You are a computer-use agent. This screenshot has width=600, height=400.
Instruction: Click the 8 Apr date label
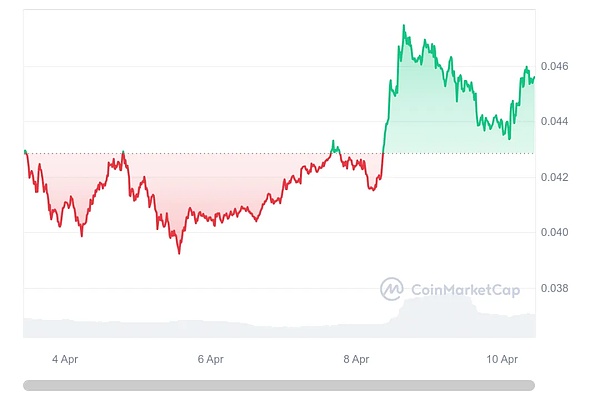(x=356, y=358)
